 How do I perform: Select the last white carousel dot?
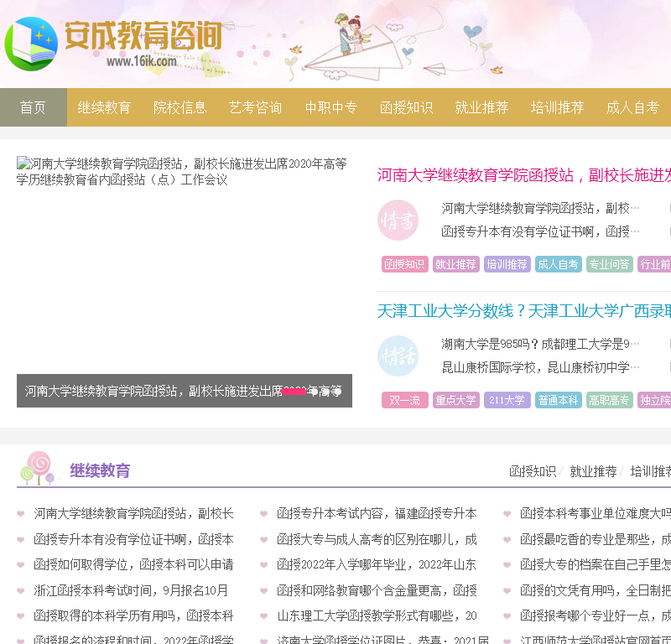337,392
